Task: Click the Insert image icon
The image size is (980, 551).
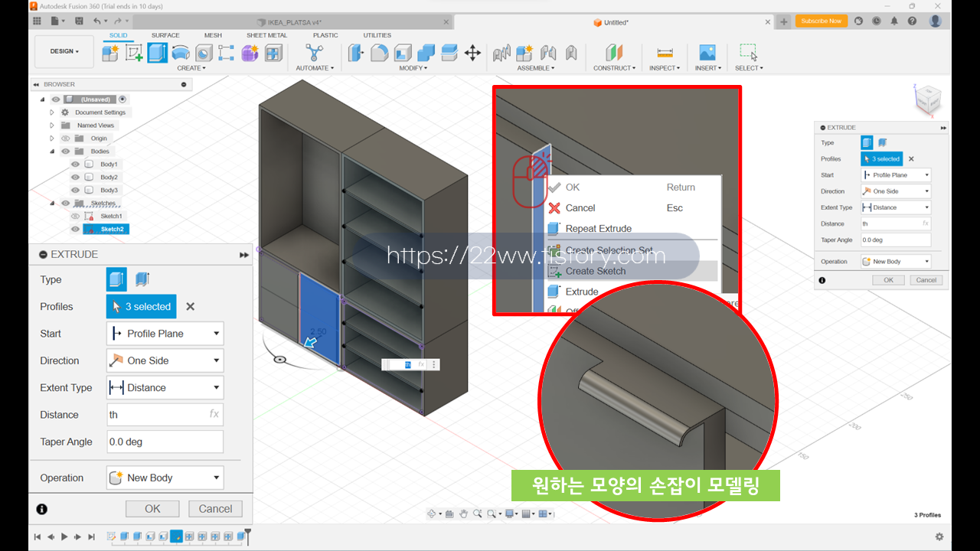Action: (707, 53)
